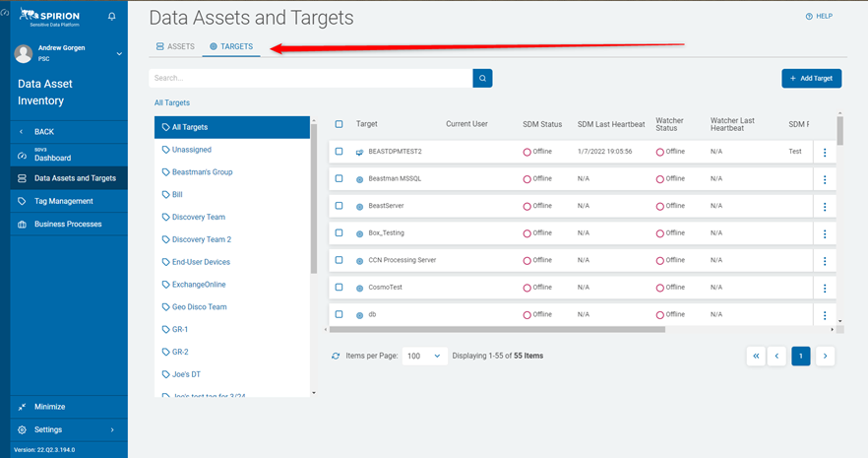Expand the Settings submenu arrow
This screenshot has width=868, height=458.
point(112,429)
